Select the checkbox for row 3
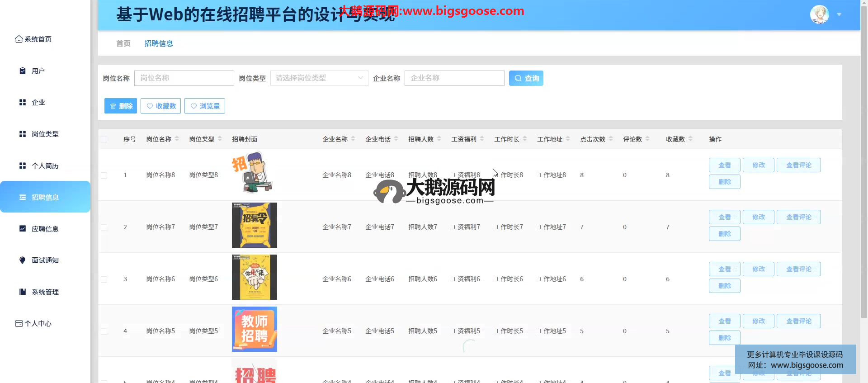868x383 pixels. tap(104, 279)
